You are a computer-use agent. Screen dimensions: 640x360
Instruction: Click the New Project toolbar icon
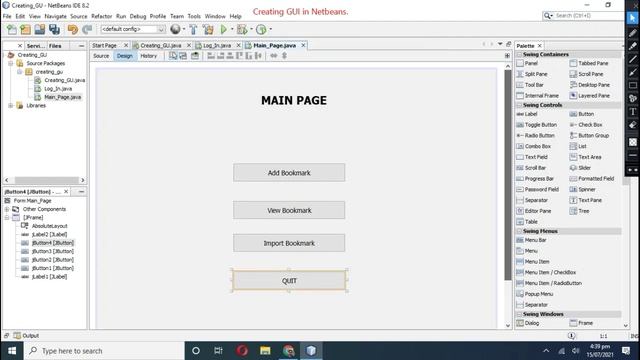pyautogui.click(x=25, y=29)
